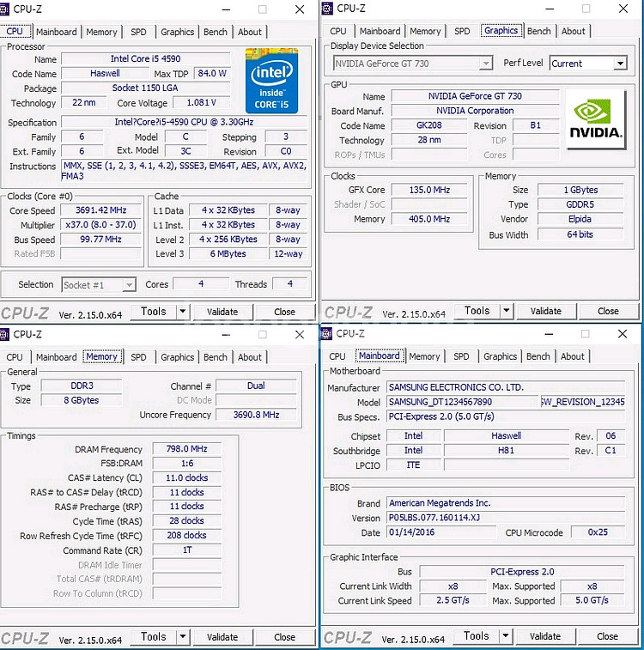Screen dimensions: 644x650
Task: Open NVIDIA GeForce GT 730 device dropdown
Action: pyautogui.click(x=413, y=64)
